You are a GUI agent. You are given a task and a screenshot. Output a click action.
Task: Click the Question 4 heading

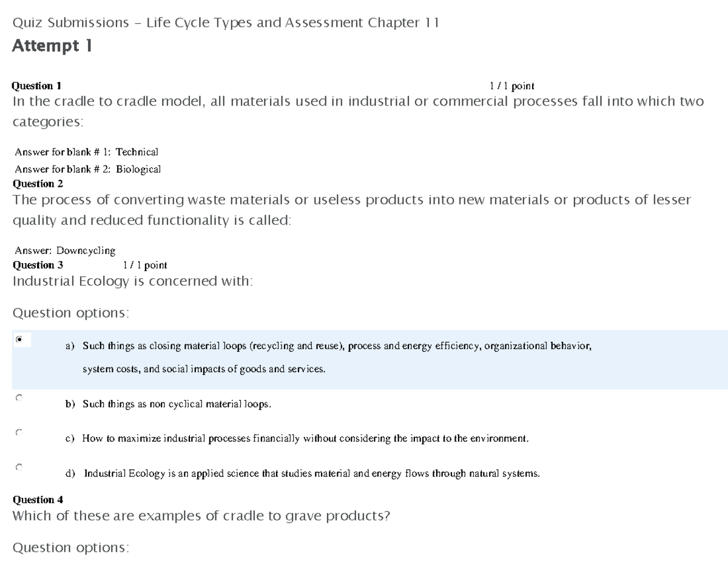tap(36, 500)
